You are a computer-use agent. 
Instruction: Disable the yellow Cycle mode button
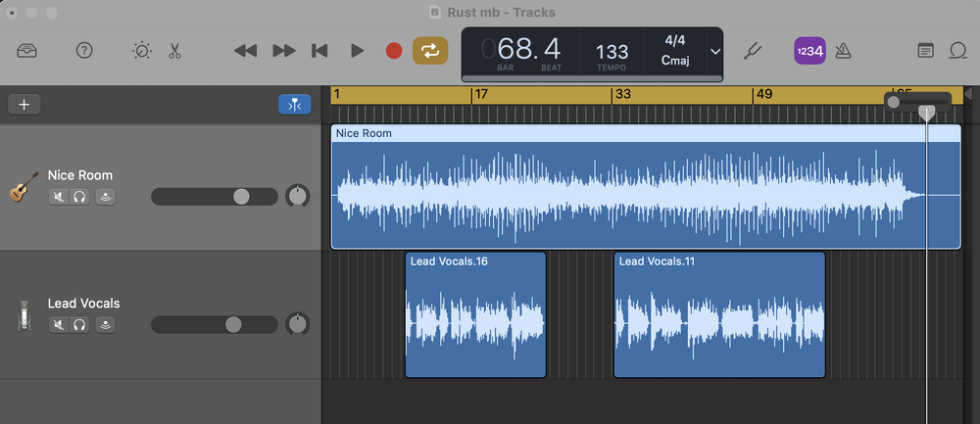428,50
